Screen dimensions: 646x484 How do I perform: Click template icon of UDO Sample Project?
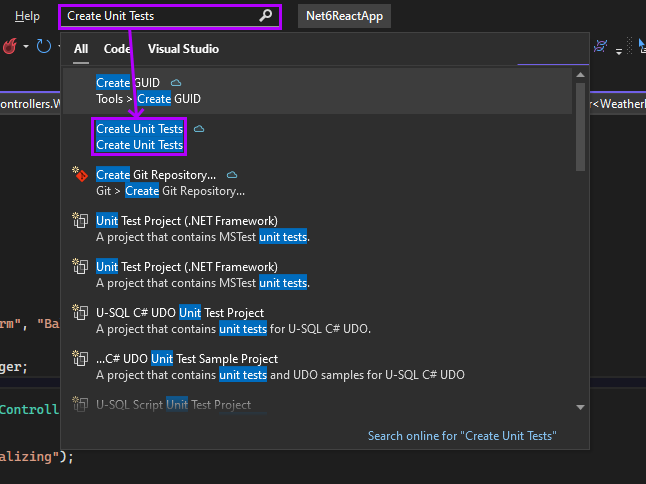[x=80, y=359]
